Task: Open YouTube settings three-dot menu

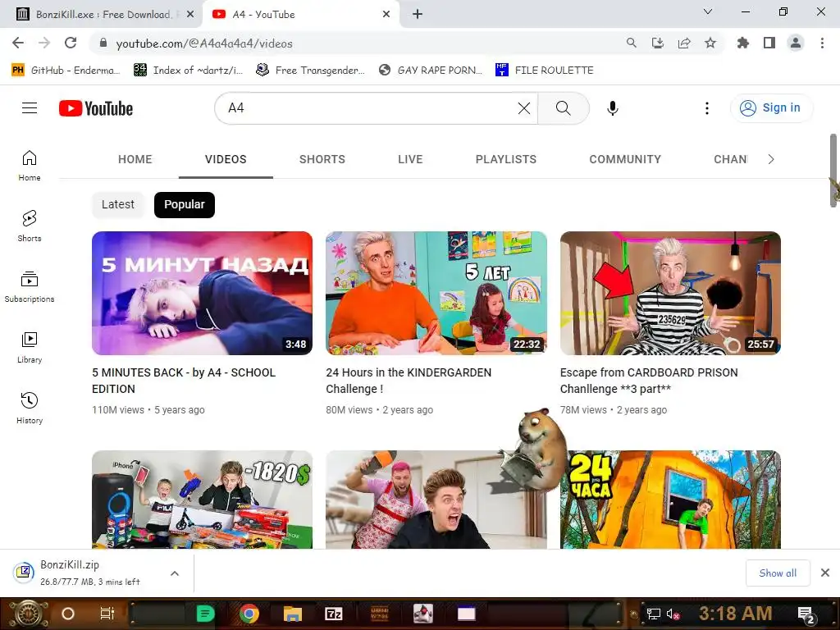Action: pyautogui.click(x=707, y=108)
